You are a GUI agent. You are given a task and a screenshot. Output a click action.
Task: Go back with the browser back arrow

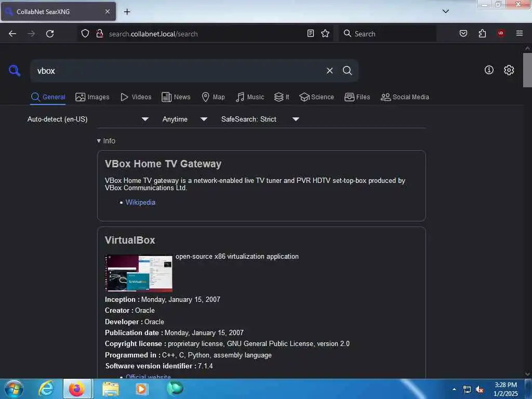pos(12,34)
